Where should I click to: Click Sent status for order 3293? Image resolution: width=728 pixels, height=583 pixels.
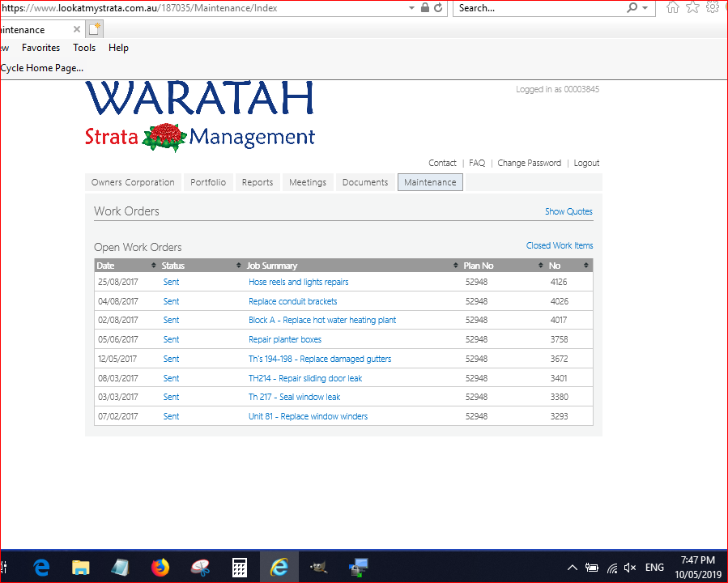coord(172,416)
